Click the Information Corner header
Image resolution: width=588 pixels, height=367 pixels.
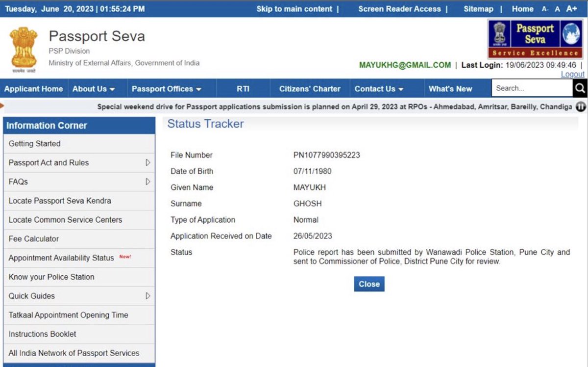point(79,126)
